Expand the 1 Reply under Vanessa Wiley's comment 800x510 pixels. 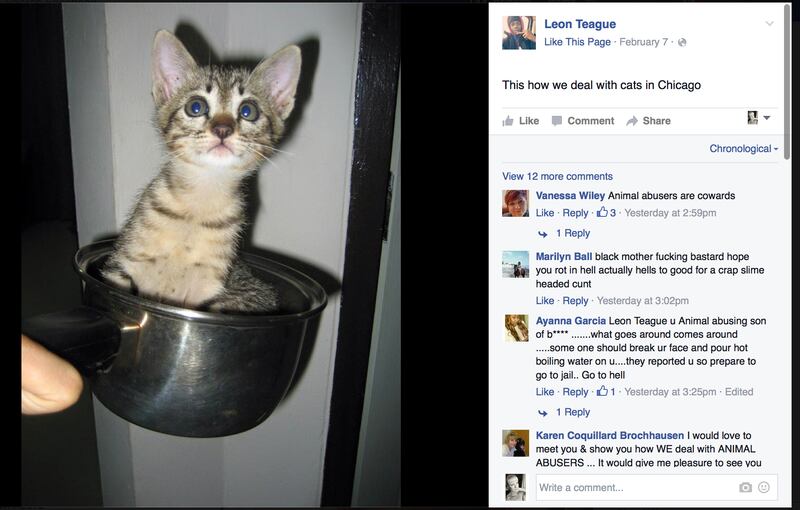pyautogui.click(x=572, y=233)
